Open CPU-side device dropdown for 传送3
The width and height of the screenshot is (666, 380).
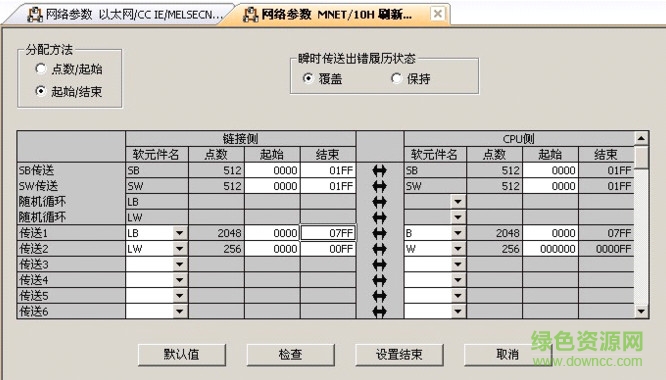[x=458, y=265]
